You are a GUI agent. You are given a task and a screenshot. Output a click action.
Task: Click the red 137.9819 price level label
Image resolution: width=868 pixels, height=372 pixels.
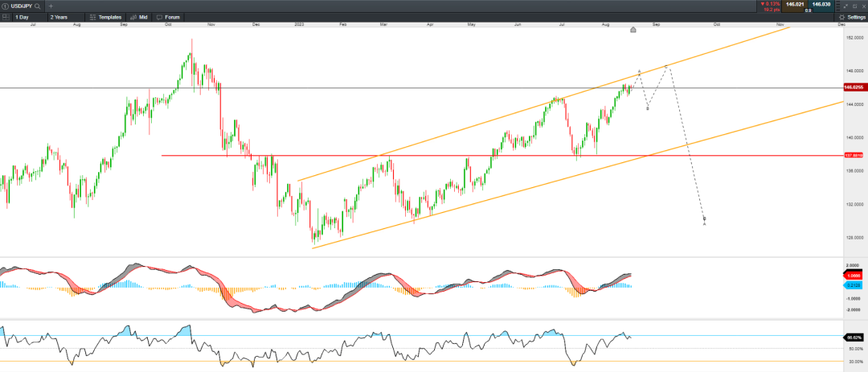pos(853,155)
